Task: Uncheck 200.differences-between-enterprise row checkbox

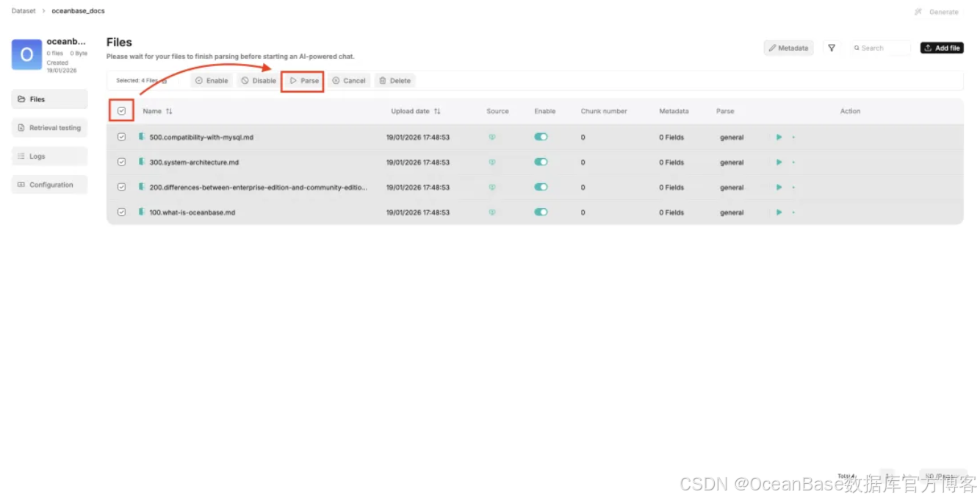Action: (x=121, y=187)
